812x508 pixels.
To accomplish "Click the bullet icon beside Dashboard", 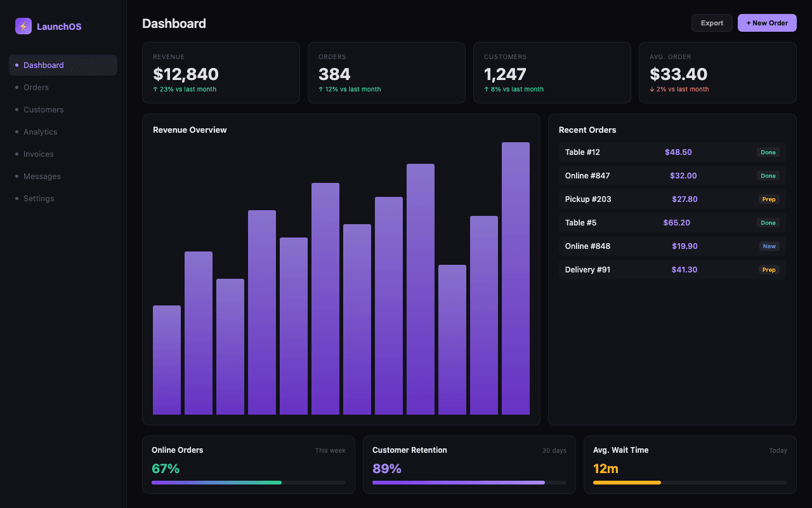I will (15, 65).
